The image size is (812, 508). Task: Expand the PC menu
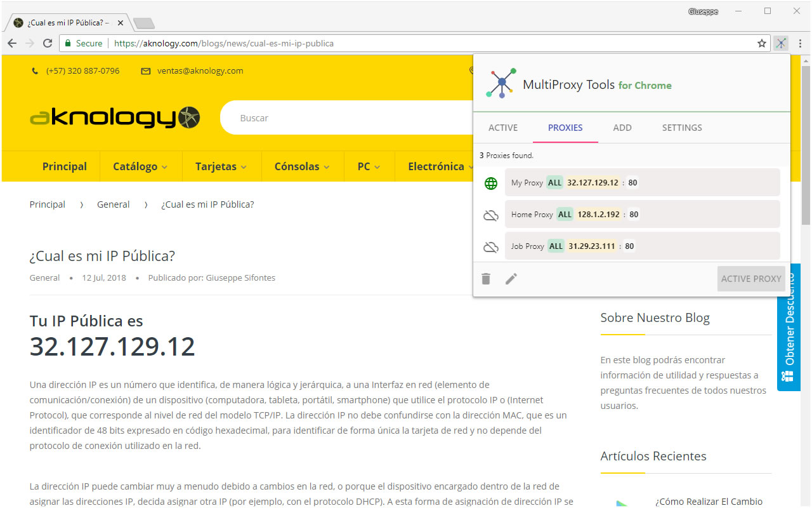tap(369, 166)
